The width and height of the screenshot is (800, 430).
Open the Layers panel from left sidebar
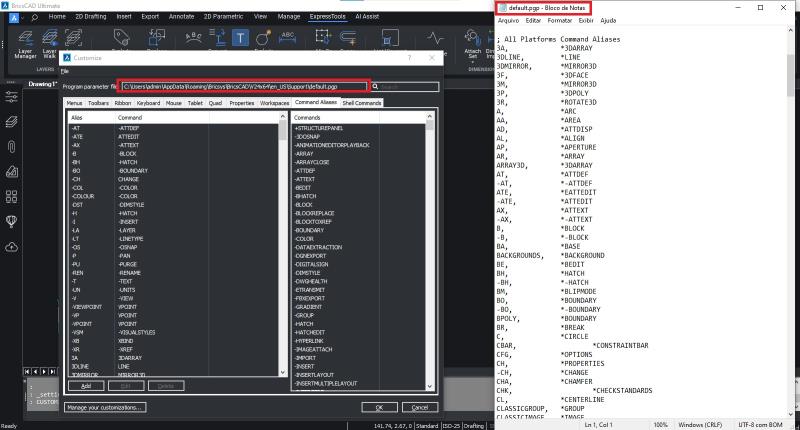[x=12, y=121]
